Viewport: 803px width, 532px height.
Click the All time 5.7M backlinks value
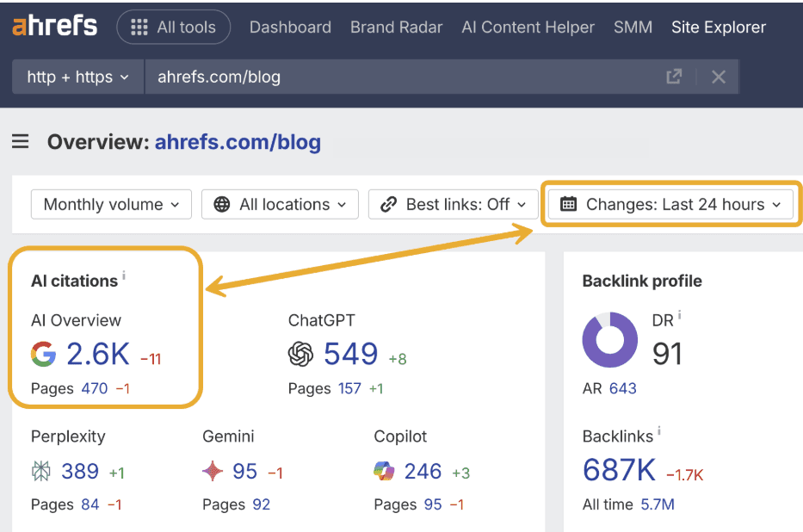coord(658,504)
